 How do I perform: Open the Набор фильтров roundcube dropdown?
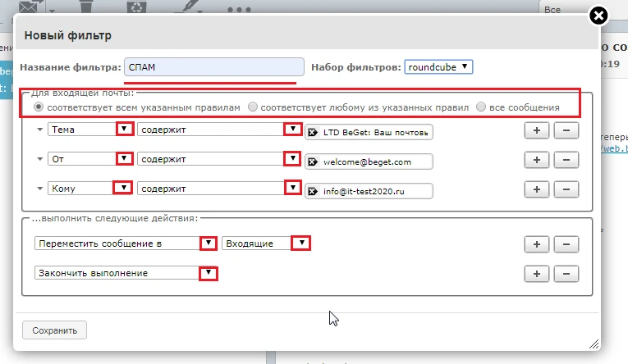(439, 66)
